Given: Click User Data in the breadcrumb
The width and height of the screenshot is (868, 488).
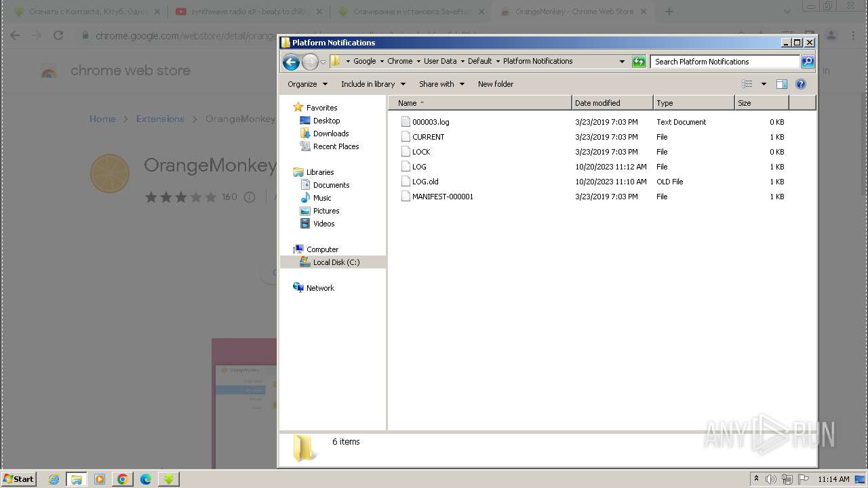Looking at the screenshot, I should click(x=440, y=61).
